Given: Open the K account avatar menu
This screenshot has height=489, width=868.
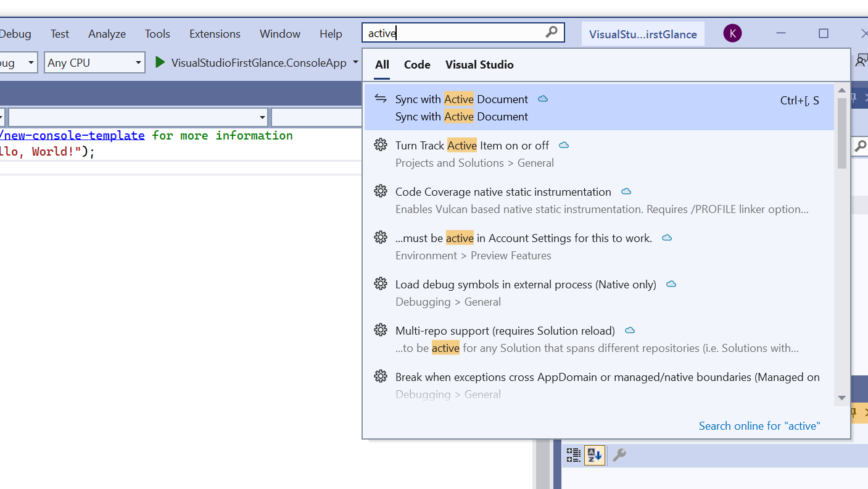Looking at the screenshot, I should tap(732, 33).
